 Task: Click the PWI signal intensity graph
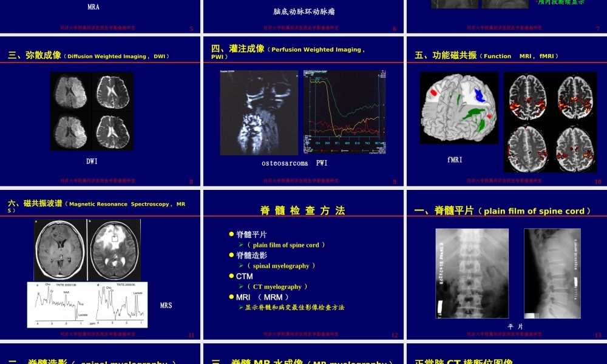pyautogui.click(x=344, y=112)
